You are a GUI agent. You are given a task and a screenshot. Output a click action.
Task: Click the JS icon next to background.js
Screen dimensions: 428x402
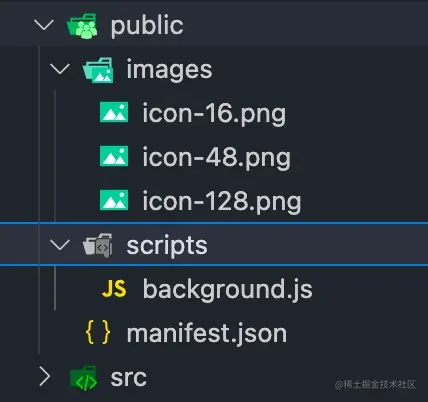pyautogui.click(x=114, y=289)
